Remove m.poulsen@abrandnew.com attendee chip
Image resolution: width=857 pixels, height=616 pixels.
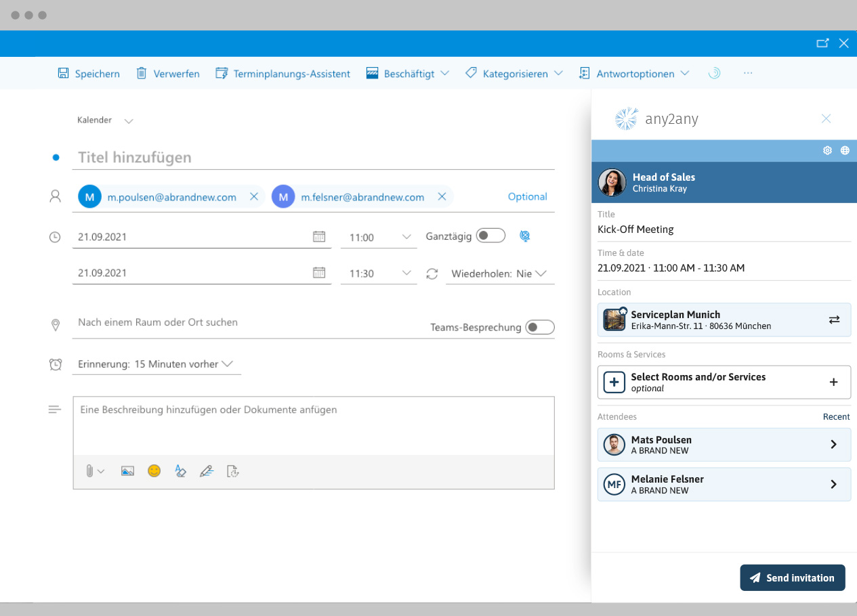tap(254, 197)
